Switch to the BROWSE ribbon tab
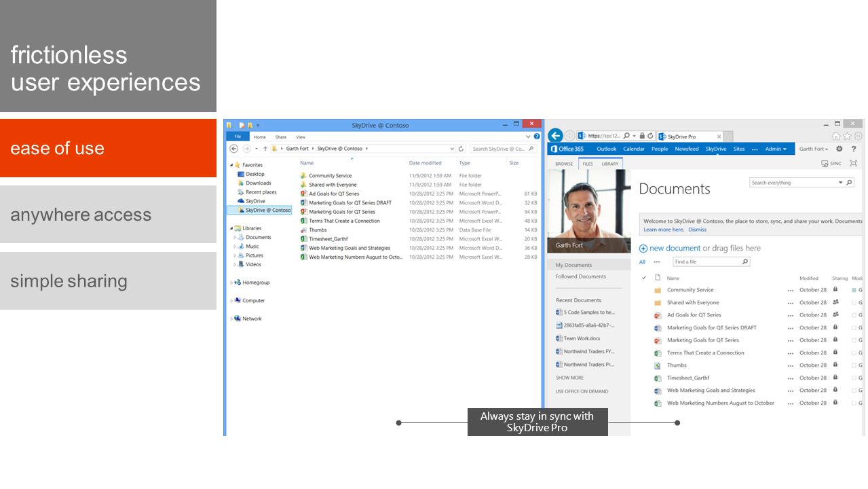The height and width of the screenshot is (489, 868). (564, 164)
